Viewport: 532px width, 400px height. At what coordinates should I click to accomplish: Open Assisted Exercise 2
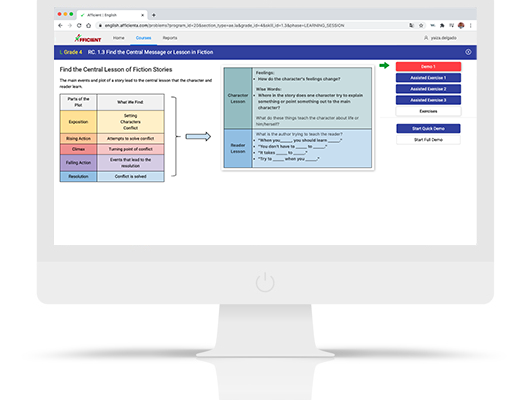click(x=428, y=89)
